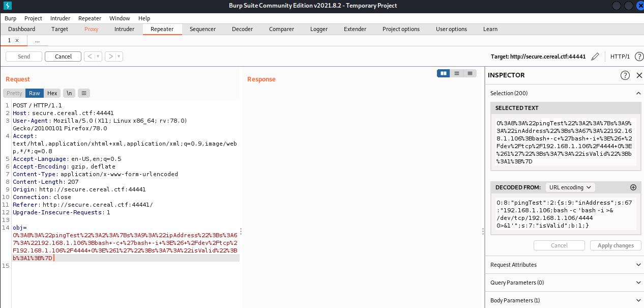Open the Intruder menu

pyautogui.click(x=61, y=18)
